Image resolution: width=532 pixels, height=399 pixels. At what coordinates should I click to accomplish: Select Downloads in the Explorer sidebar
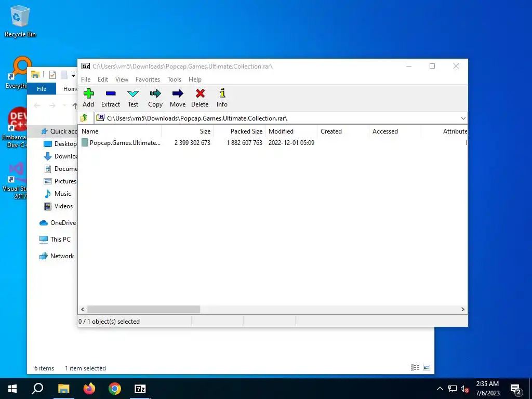click(60, 156)
